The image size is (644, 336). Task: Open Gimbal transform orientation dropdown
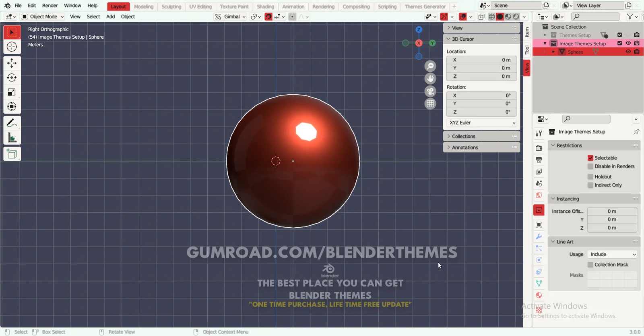pyautogui.click(x=230, y=17)
